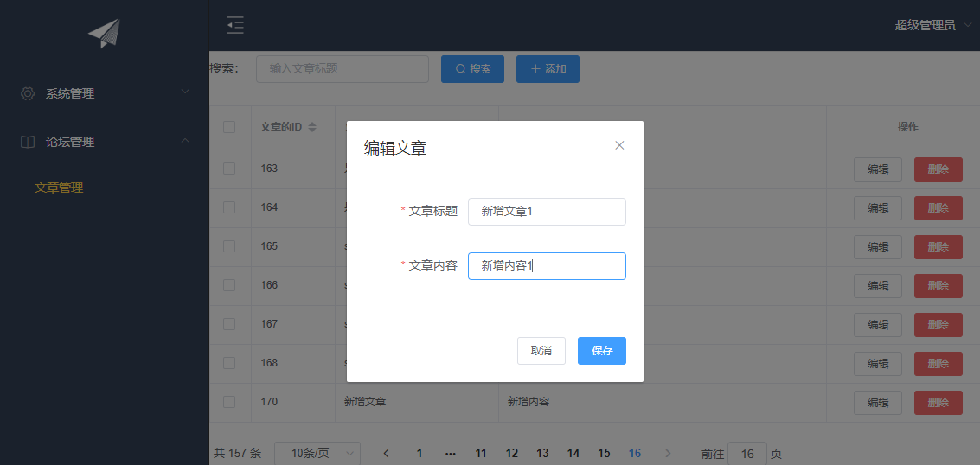Screen dimensions: 980x465
Task: Click 编辑 for row 166
Action: coord(878,286)
